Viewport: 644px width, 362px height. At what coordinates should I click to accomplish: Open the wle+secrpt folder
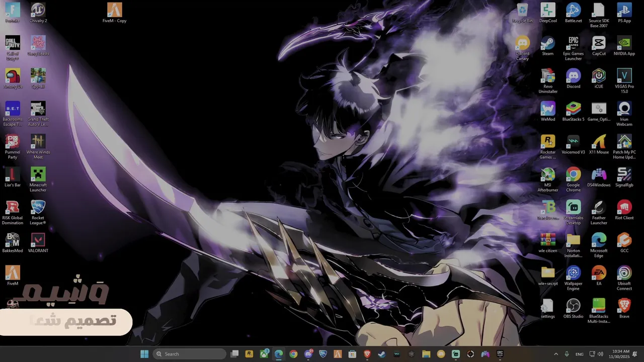click(548, 276)
